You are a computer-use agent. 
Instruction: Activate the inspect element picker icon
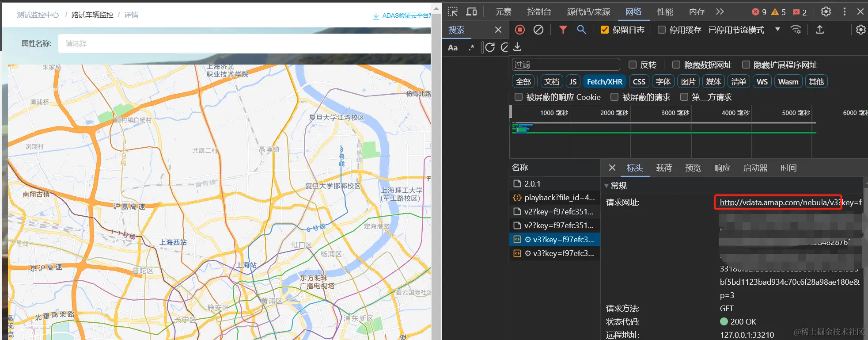[x=453, y=12]
